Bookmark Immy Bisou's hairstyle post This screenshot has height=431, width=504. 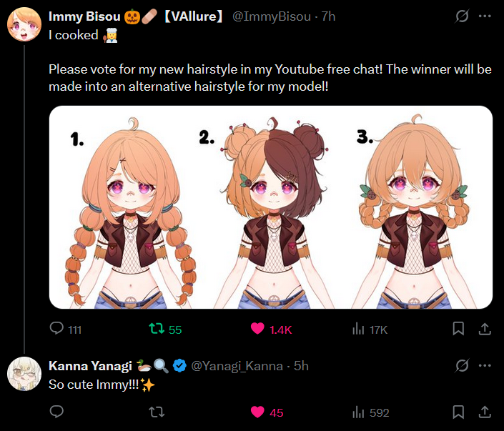459,329
